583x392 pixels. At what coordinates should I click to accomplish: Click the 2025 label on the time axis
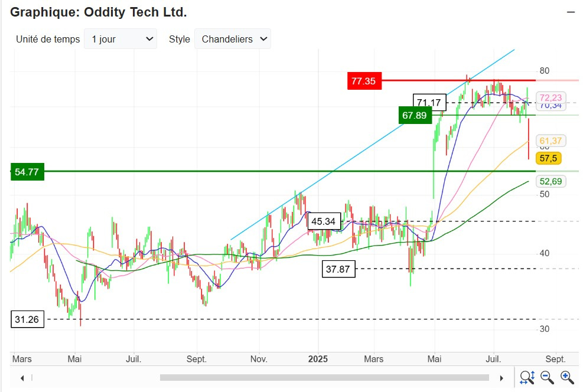click(x=318, y=359)
